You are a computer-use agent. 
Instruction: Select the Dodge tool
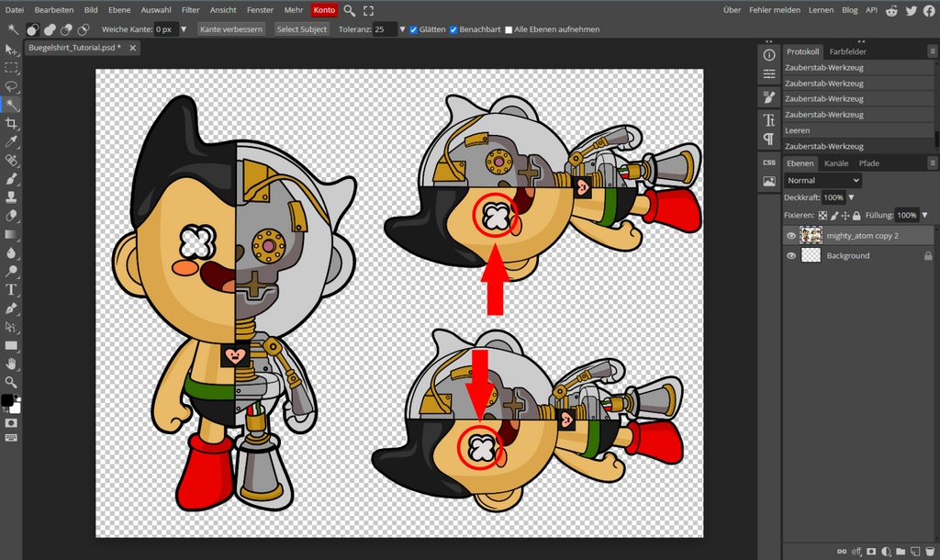pyautogui.click(x=11, y=271)
